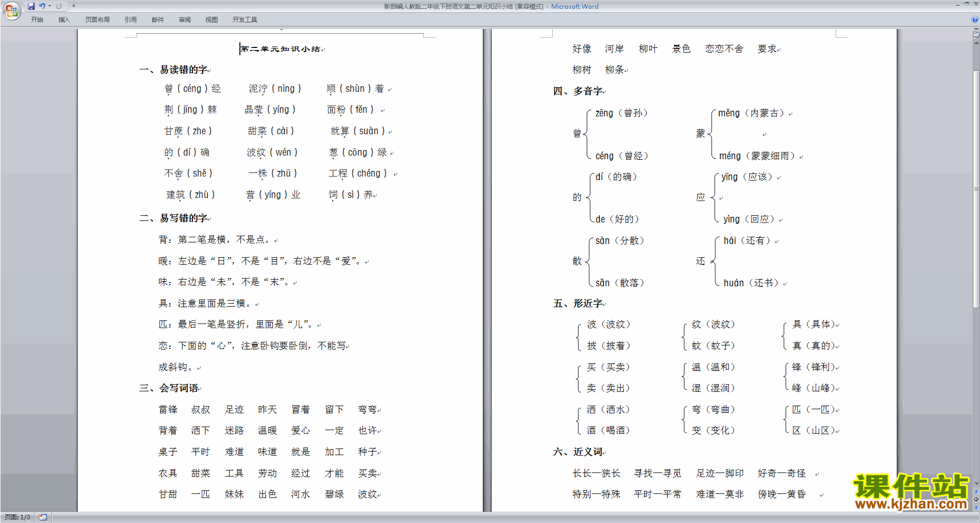Screen dimensions: 980x523
Task: Click the text 工程 ( chéng )
Action: pyautogui.click(x=358, y=173)
